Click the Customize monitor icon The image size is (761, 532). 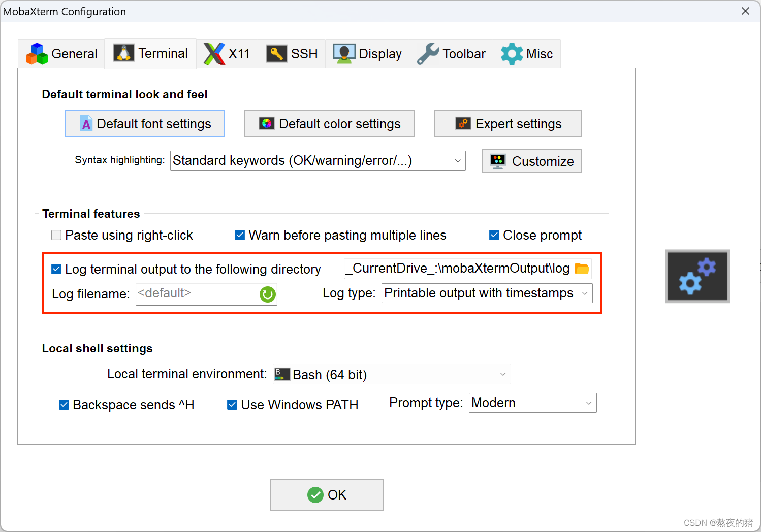498,161
